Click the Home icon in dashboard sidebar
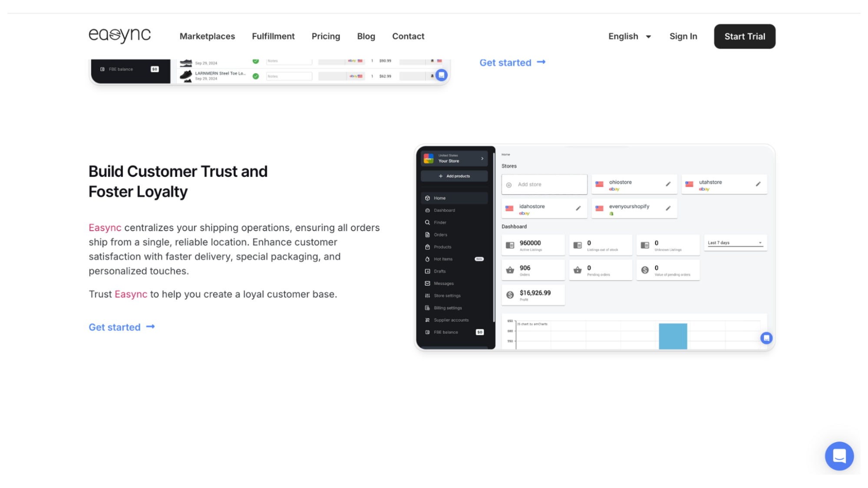 click(x=427, y=198)
